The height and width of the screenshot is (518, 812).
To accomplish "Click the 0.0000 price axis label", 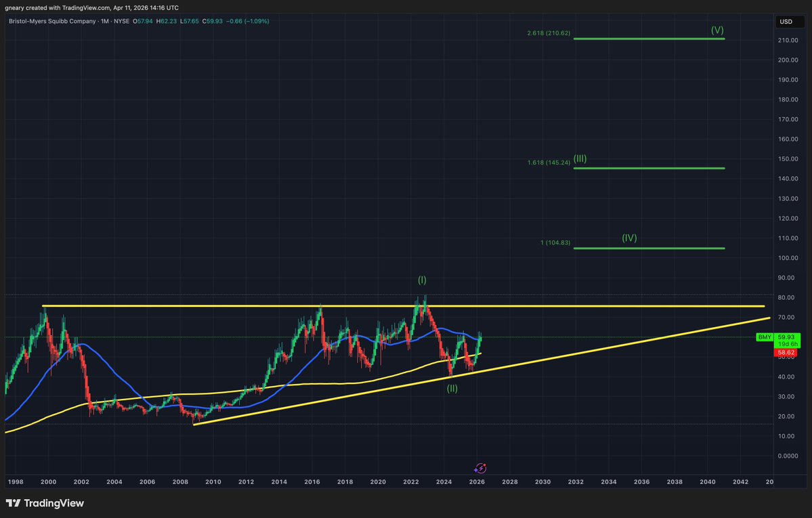I will tap(788, 456).
